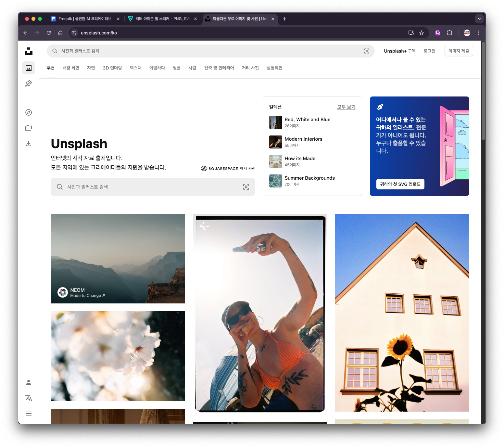The width and height of the screenshot is (504, 448).
Task: Open the Explore compass icon in sidebar
Action: point(29,112)
